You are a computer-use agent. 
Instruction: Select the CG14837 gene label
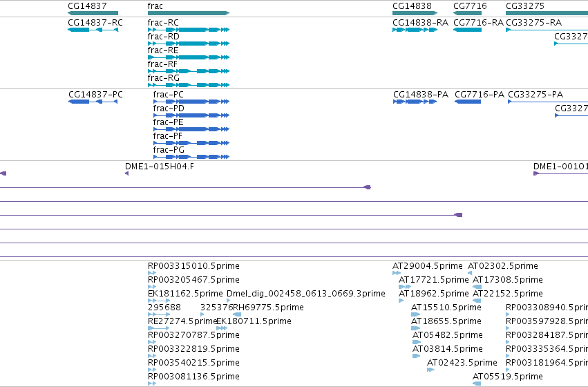(x=87, y=6)
